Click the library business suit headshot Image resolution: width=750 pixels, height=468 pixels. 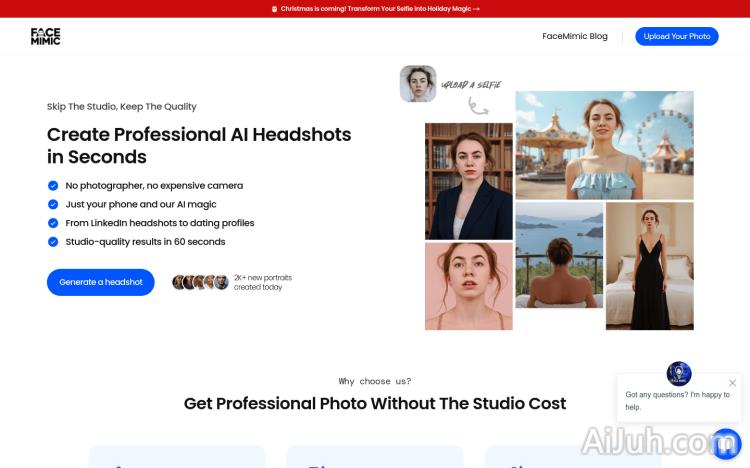point(469,181)
